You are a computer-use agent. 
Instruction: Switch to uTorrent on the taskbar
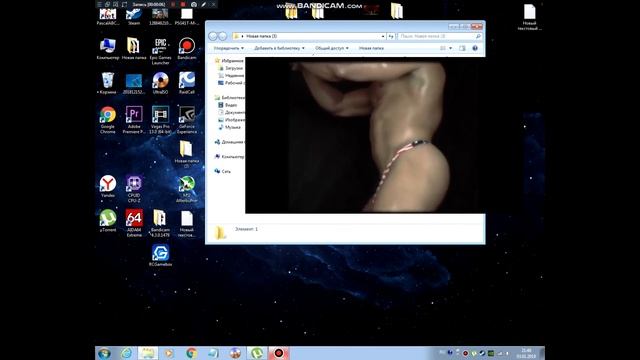coord(257,353)
